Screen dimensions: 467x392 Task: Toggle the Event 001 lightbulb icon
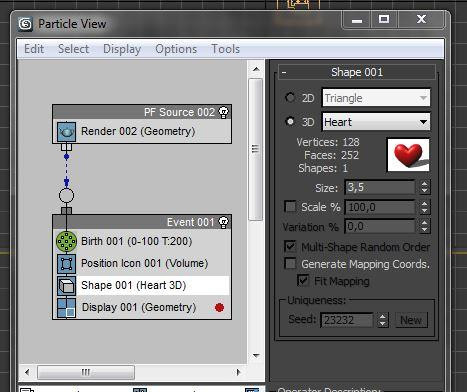pyautogui.click(x=223, y=222)
